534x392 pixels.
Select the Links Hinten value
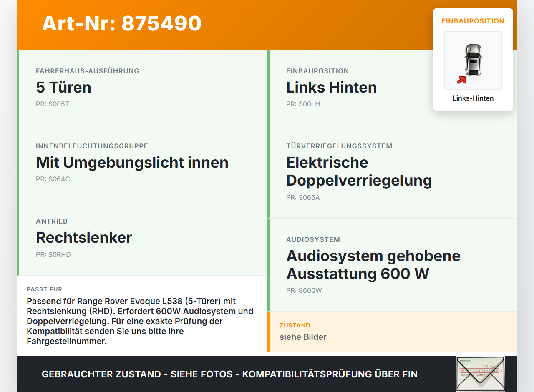coord(331,87)
